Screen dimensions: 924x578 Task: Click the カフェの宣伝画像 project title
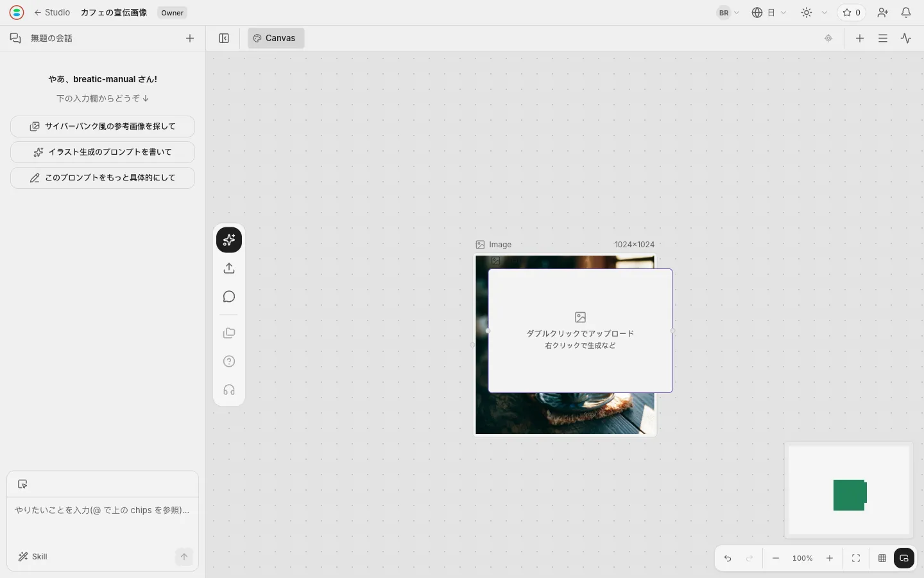tap(114, 12)
